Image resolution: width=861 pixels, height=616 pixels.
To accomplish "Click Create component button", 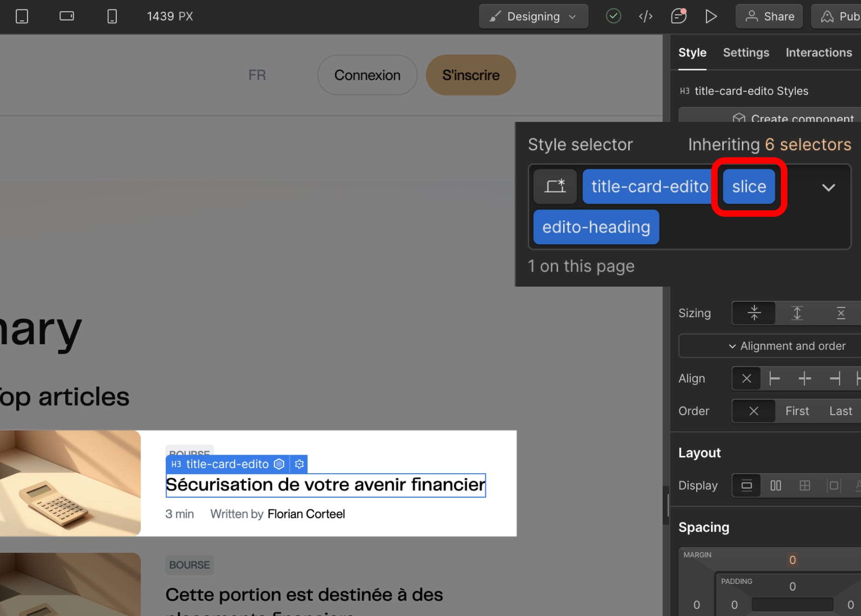I will [770, 115].
